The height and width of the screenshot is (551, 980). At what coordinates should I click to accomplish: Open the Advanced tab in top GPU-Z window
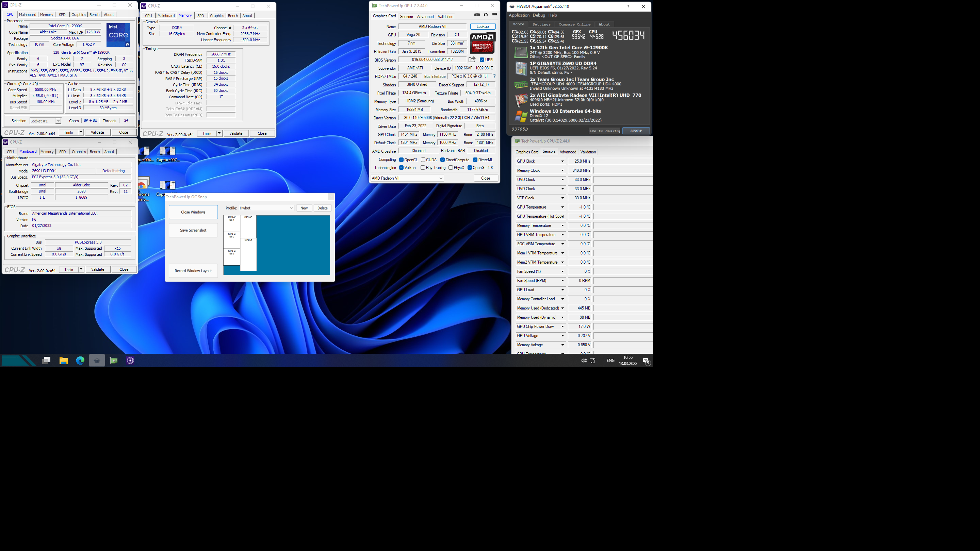coord(425,16)
